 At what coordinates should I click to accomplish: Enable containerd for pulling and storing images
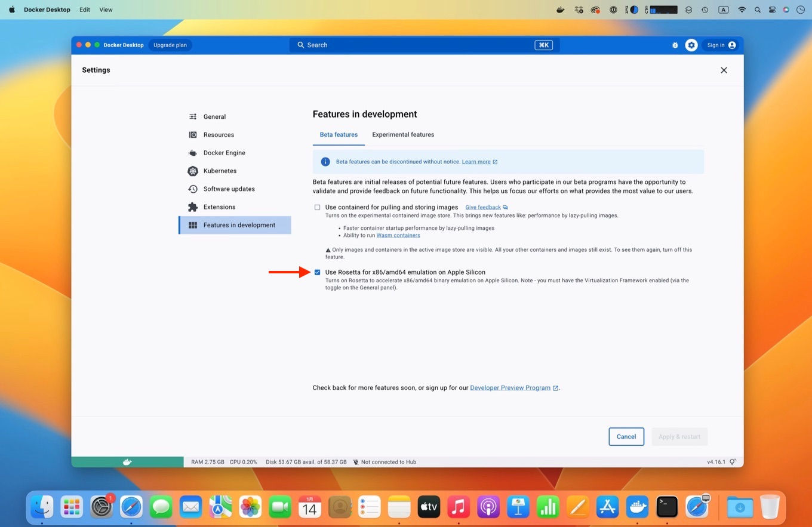point(318,208)
